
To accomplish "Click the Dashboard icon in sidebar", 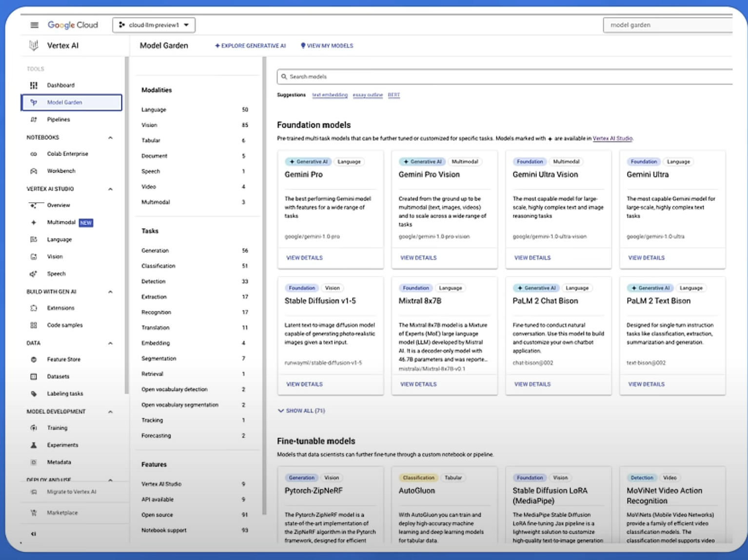I will coord(34,85).
